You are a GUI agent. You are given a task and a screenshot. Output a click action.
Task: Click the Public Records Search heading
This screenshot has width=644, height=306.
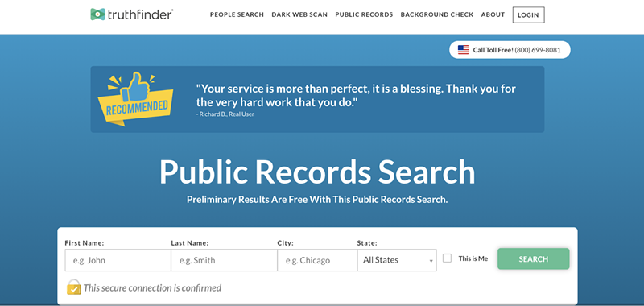[x=317, y=172]
